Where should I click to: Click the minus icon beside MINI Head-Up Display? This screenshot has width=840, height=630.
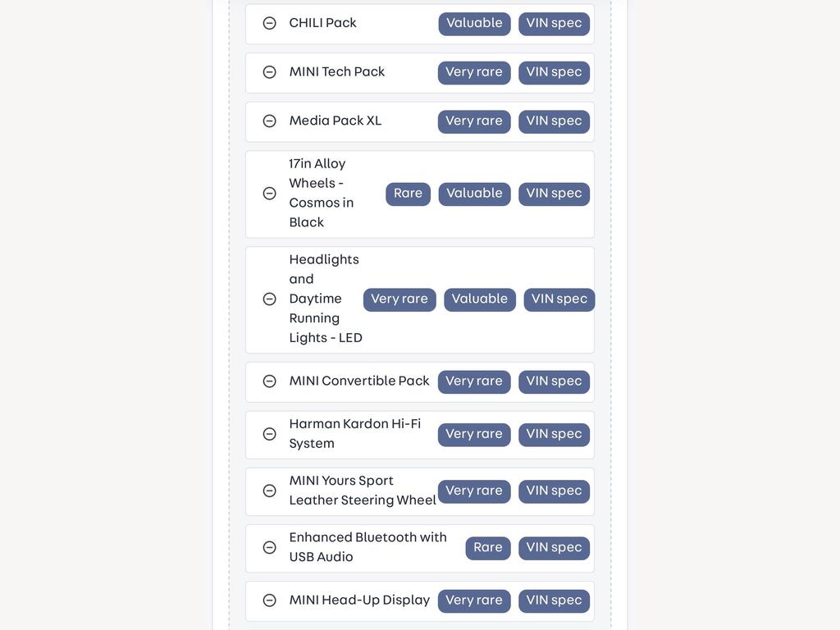point(269,600)
